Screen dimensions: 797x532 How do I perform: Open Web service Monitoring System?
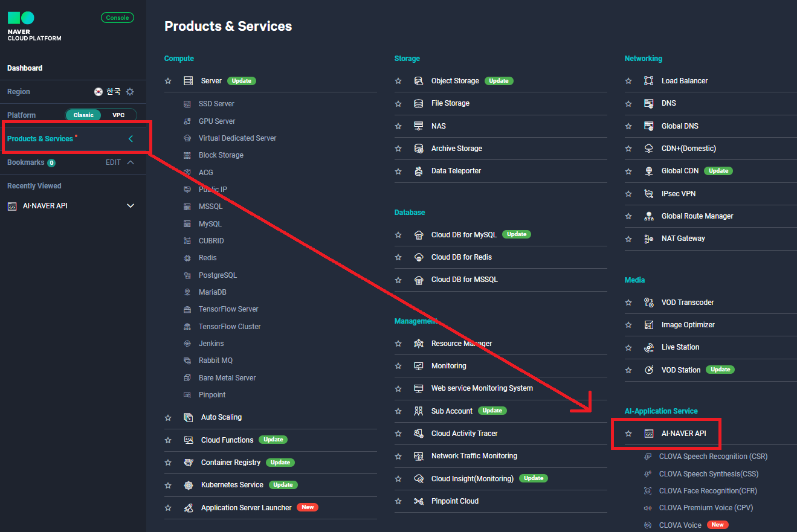tap(482, 388)
